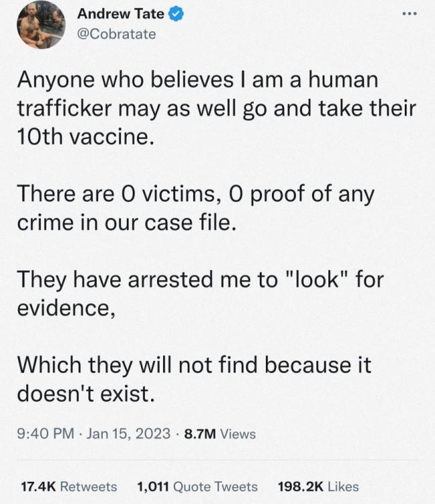Click the blue verified badge
This screenshot has width=435, height=504.
(177, 14)
